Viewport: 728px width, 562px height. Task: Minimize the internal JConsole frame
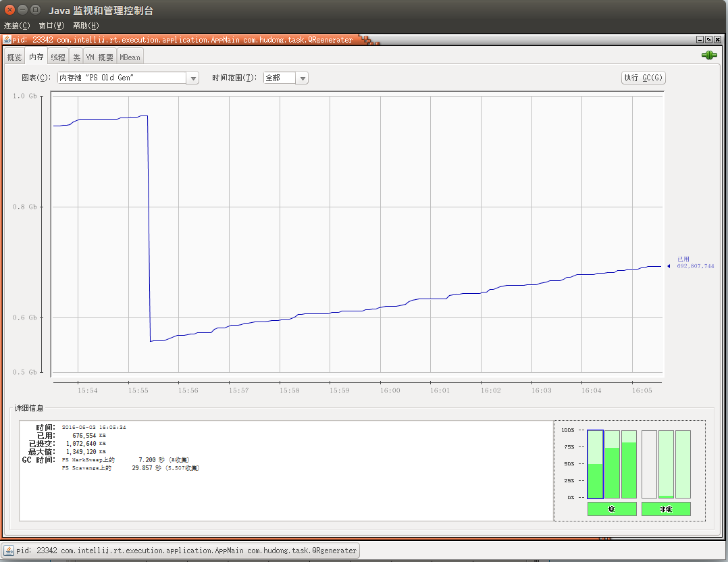click(700, 39)
